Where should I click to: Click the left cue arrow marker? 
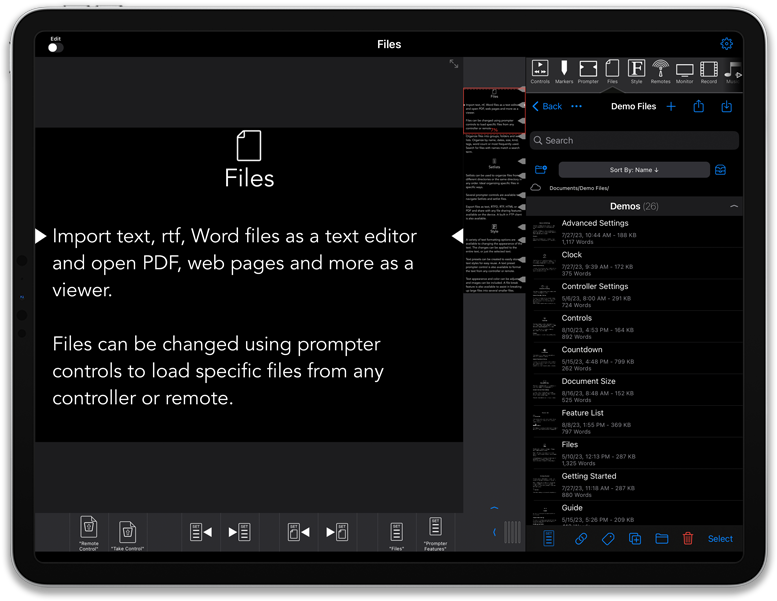tap(41, 236)
